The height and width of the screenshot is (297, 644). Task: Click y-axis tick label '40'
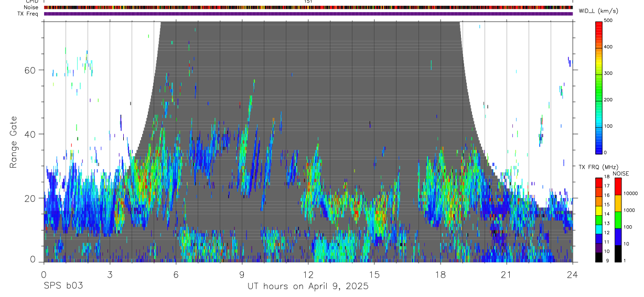point(31,134)
